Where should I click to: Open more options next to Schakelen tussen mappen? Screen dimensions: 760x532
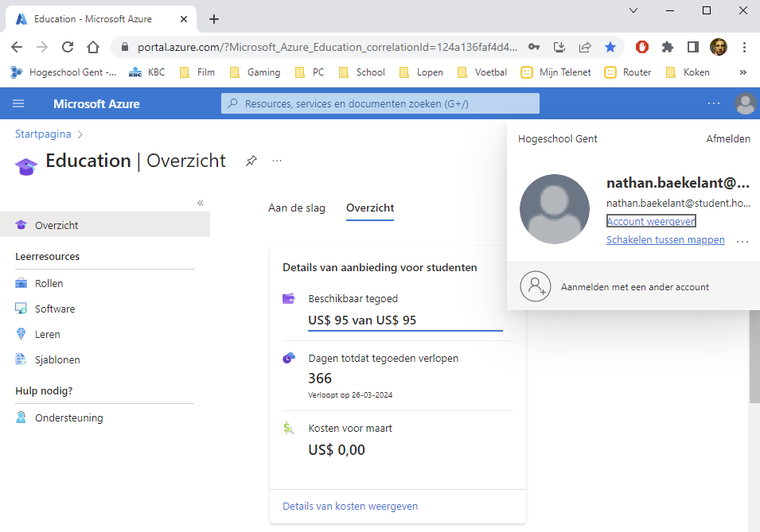742,241
